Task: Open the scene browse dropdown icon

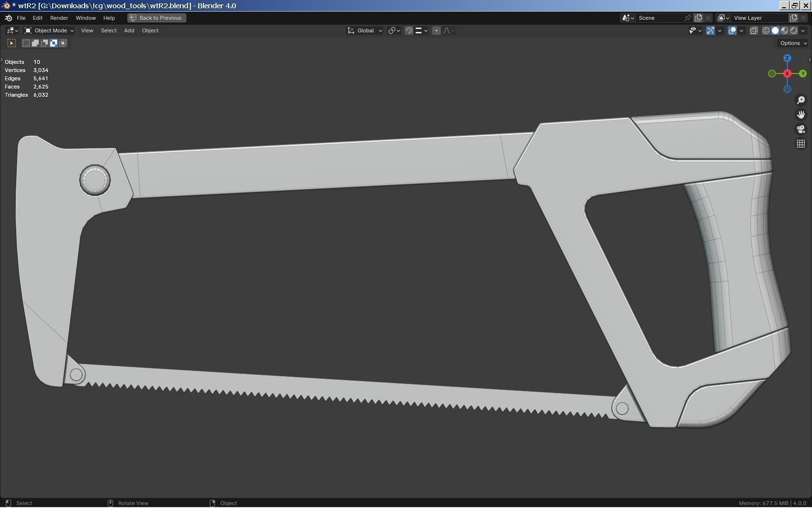Action: coord(628,18)
